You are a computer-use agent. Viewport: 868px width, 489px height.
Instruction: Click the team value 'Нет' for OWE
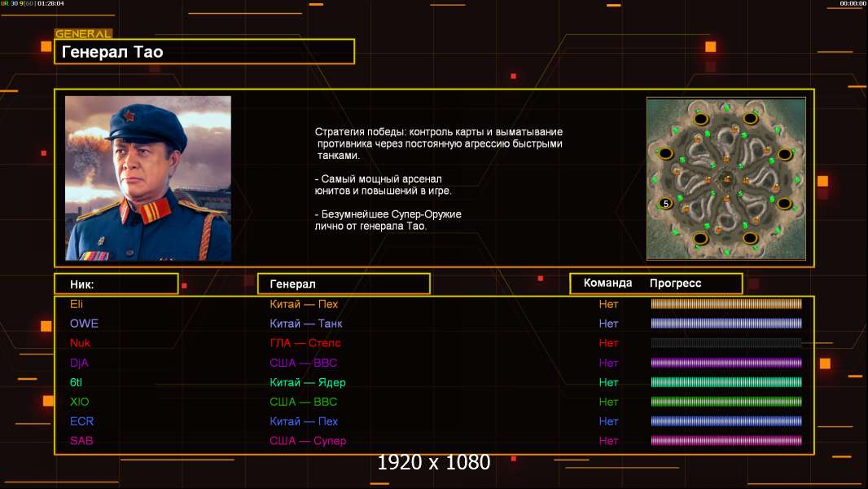[x=608, y=324]
